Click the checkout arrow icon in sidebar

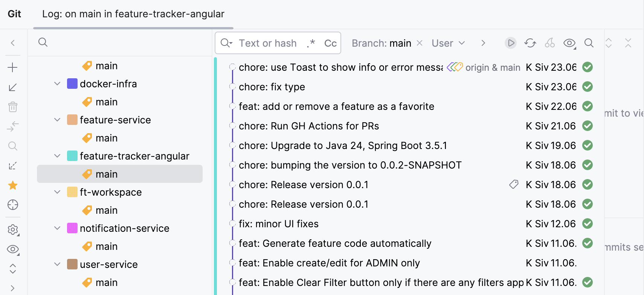pyautogui.click(x=12, y=87)
